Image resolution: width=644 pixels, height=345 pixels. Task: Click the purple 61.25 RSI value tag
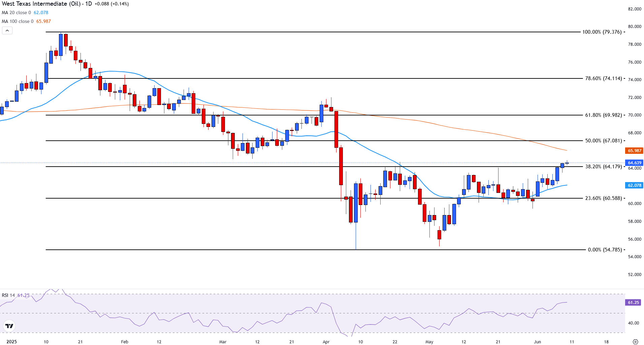pyautogui.click(x=633, y=303)
